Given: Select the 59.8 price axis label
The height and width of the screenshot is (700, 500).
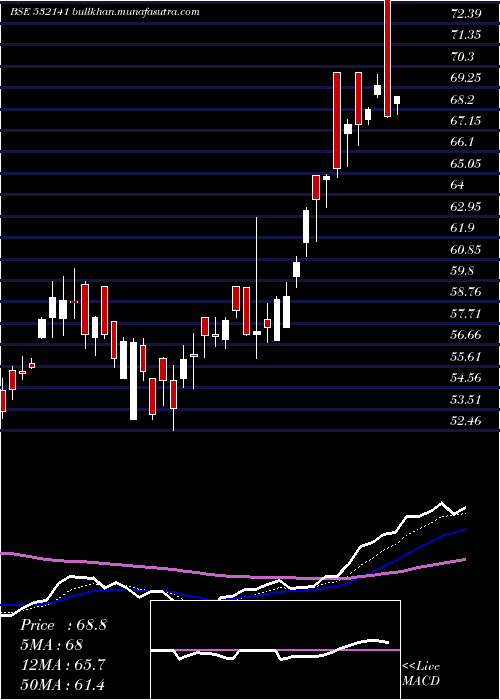Looking at the screenshot, I should click(463, 271).
